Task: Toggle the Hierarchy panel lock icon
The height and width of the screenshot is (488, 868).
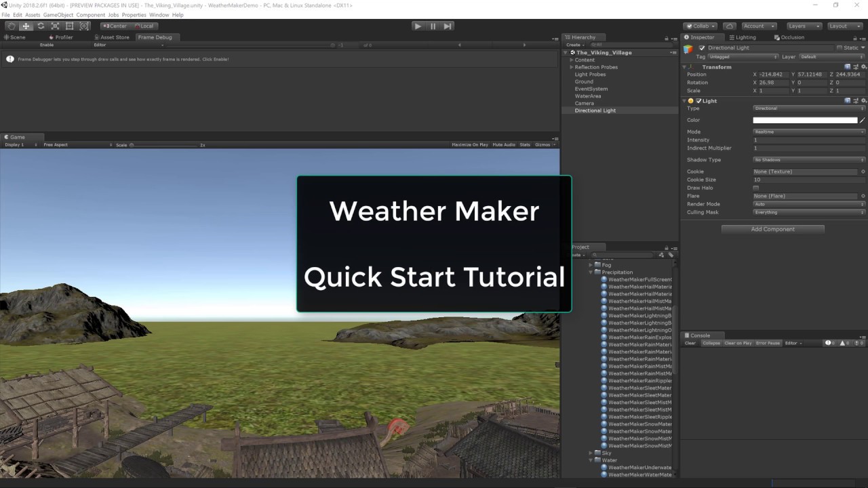Action: point(667,37)
